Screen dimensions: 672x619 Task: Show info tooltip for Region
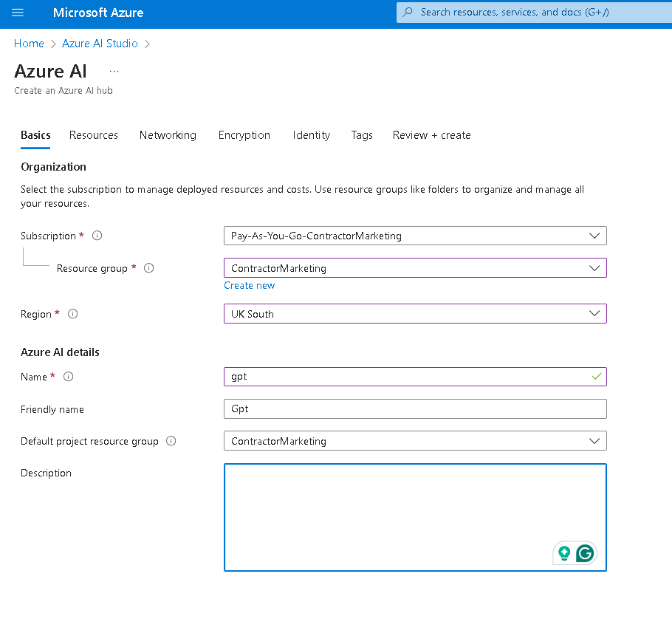[73, 314]
